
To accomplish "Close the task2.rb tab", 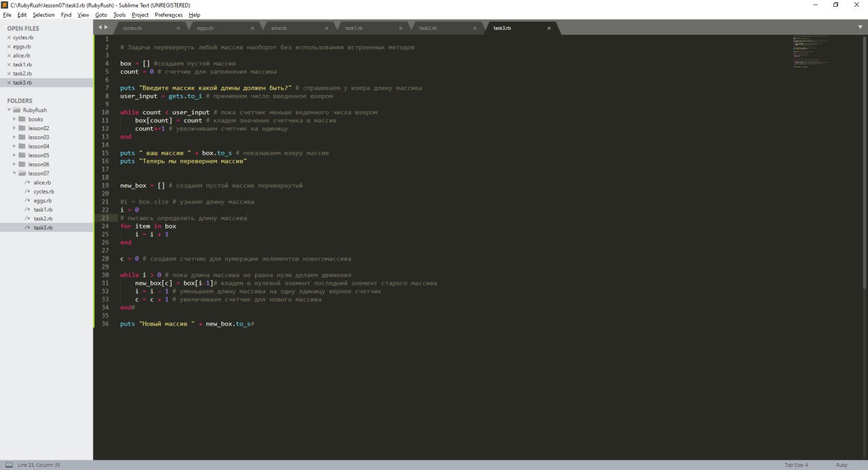I will (474, 28).
